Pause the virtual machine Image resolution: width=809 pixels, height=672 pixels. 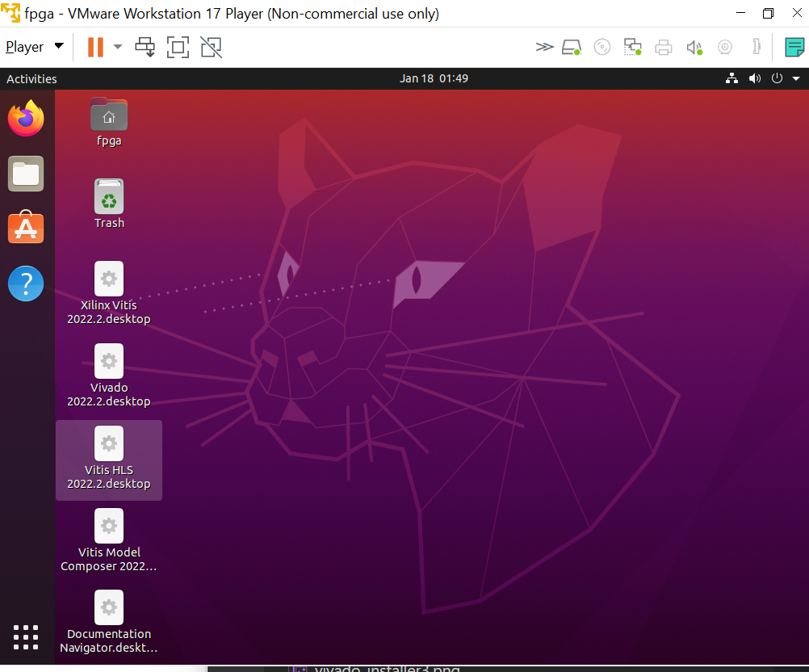coord(95,47)
